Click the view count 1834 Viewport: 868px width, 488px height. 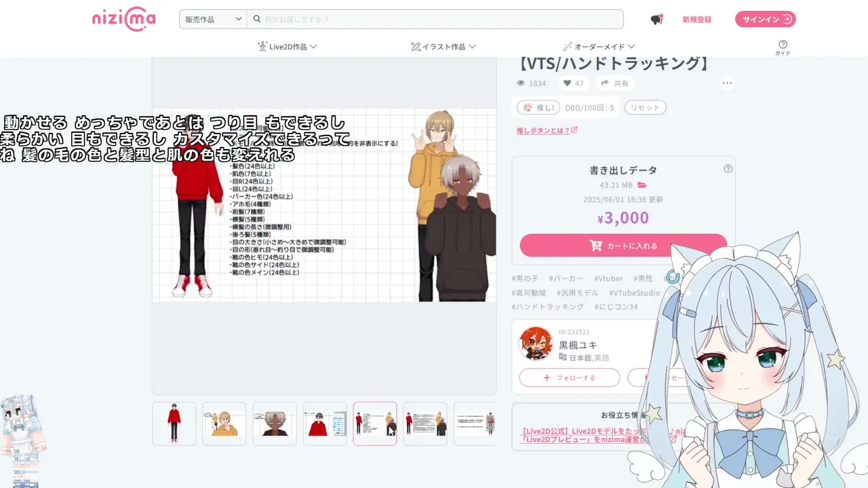pos(532,83)
